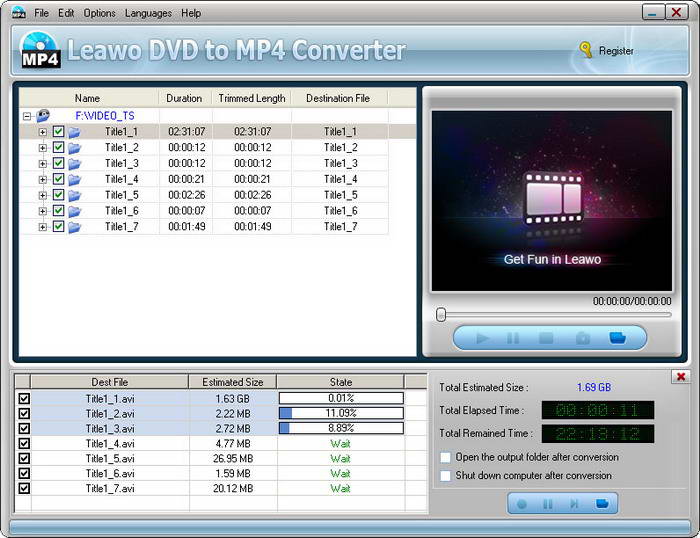Click the folder icon of Title1_1

click(x=74, y=132)
